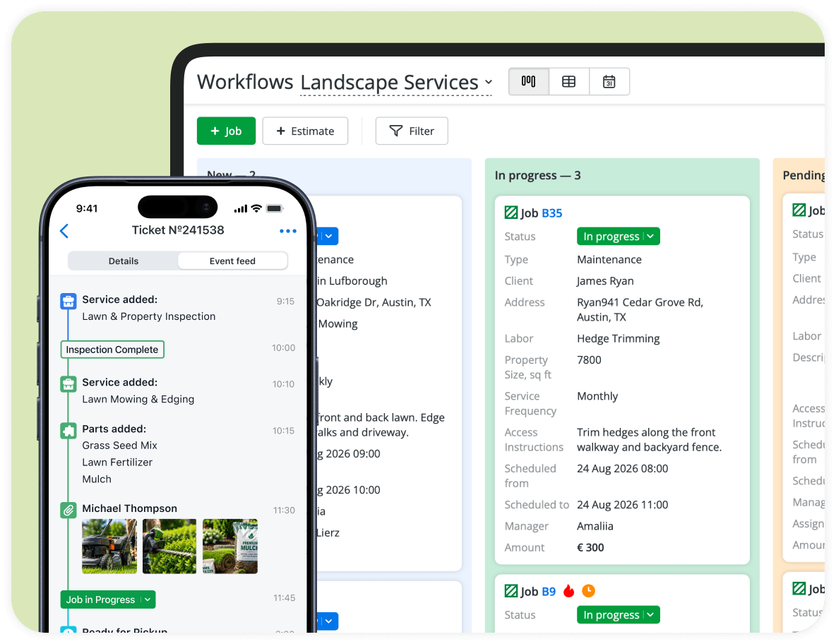Switch to the kanban board view icon

[x=528, y=82]
